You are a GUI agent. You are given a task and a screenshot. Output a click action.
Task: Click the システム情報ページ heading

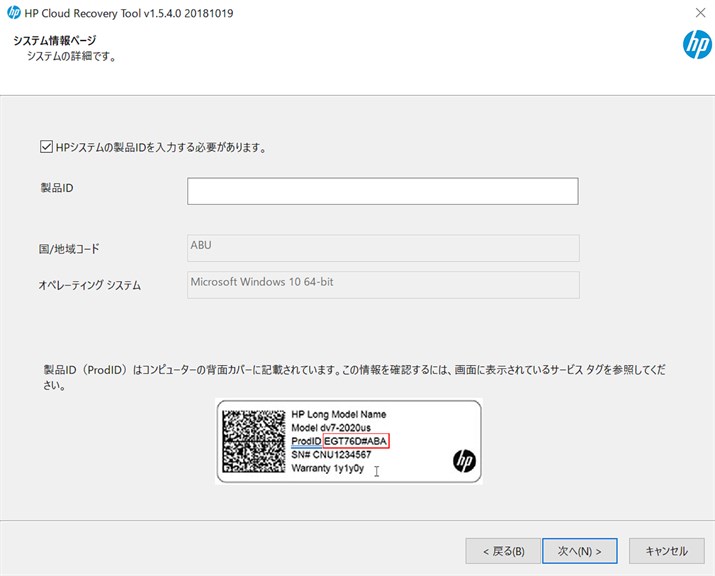[x=55, y=40]
